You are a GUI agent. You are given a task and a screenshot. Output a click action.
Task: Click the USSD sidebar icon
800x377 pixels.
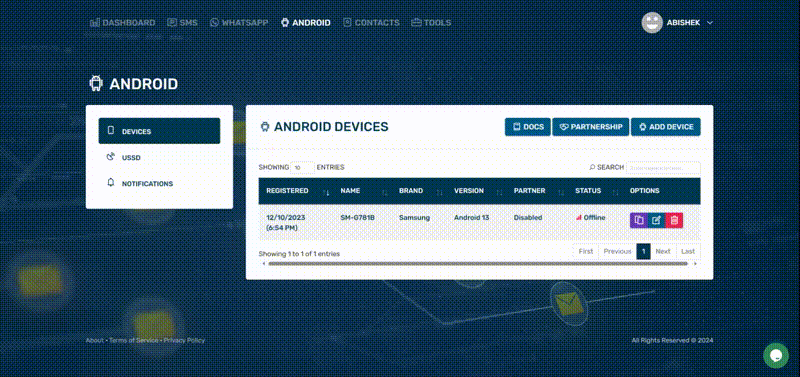110,157
